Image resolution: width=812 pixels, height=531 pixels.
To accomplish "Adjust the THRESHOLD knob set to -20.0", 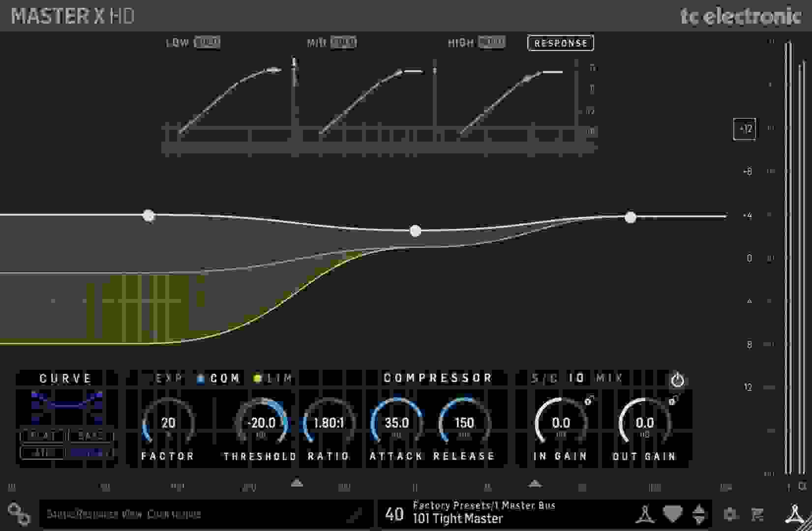I will click(260, 422).
